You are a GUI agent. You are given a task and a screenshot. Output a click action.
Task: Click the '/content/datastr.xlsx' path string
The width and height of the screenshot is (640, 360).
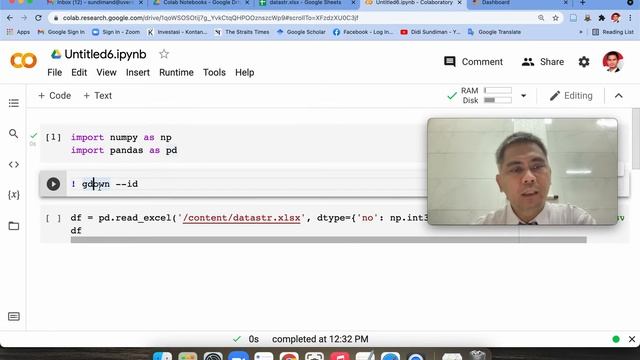coord(242,218)
